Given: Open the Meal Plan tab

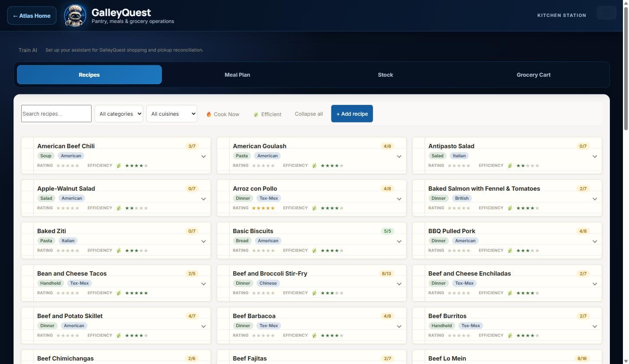Looking at the screenshot, I should [237, 75].
